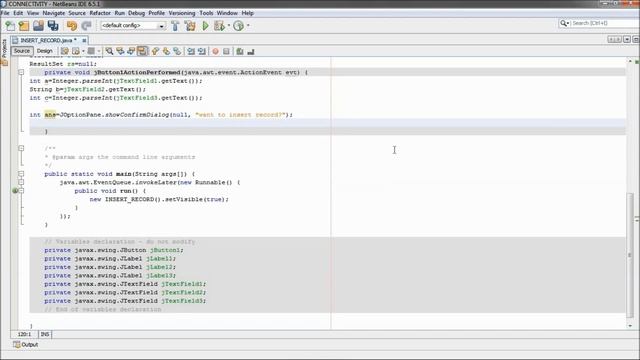Collapse the invokeLater Runnable fold
This screenshot has height=360, width=640.
click(21, 182)
